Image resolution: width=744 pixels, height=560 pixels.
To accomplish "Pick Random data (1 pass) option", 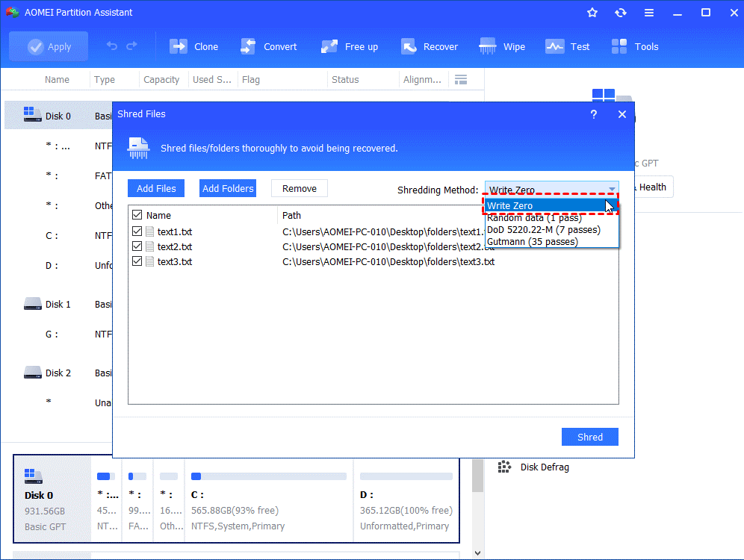I will 534,218.
